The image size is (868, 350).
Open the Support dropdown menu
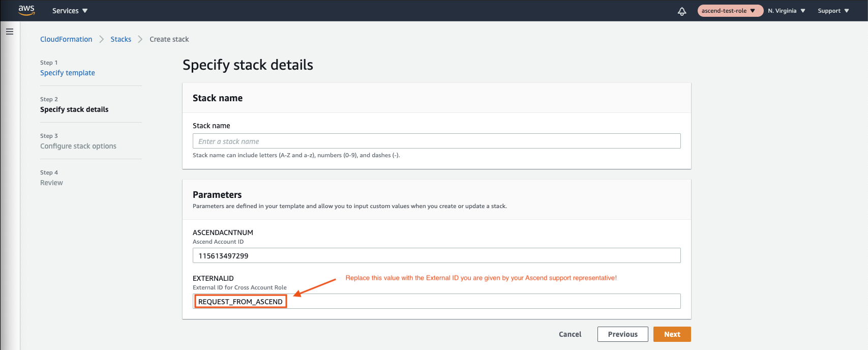tap(833, 11)
